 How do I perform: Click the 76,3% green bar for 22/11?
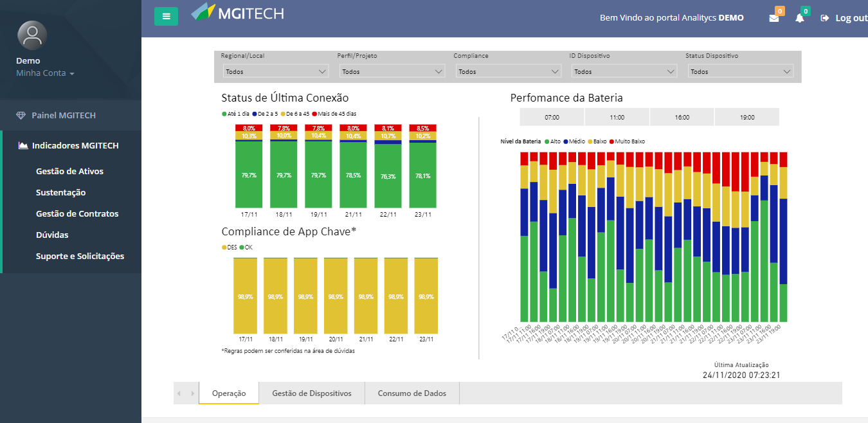tap(388, 176)
